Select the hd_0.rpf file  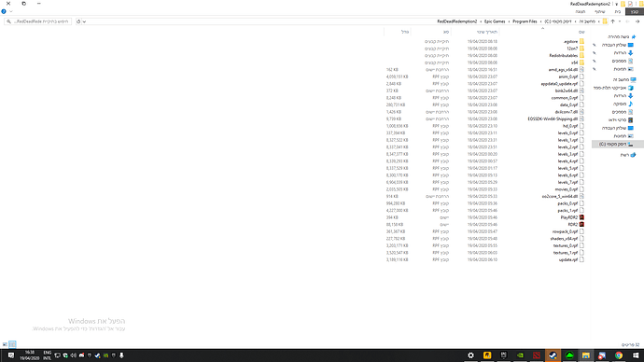pos(573,126)
